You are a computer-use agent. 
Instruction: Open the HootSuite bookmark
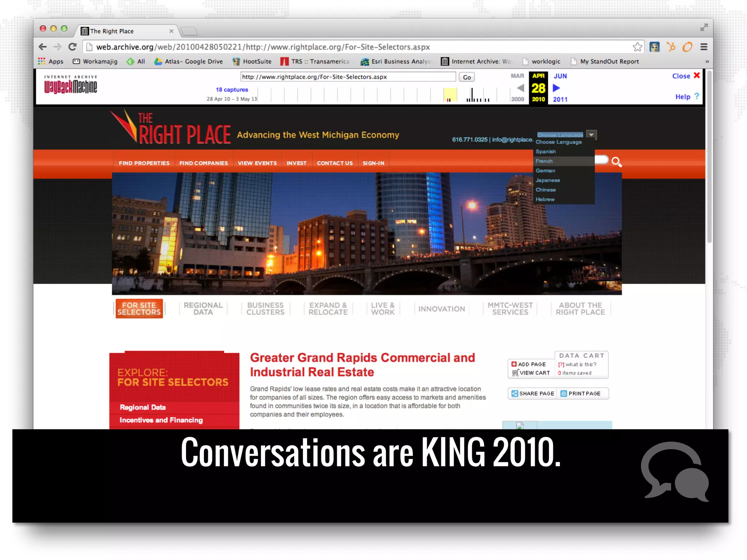(x=252, y=62)
